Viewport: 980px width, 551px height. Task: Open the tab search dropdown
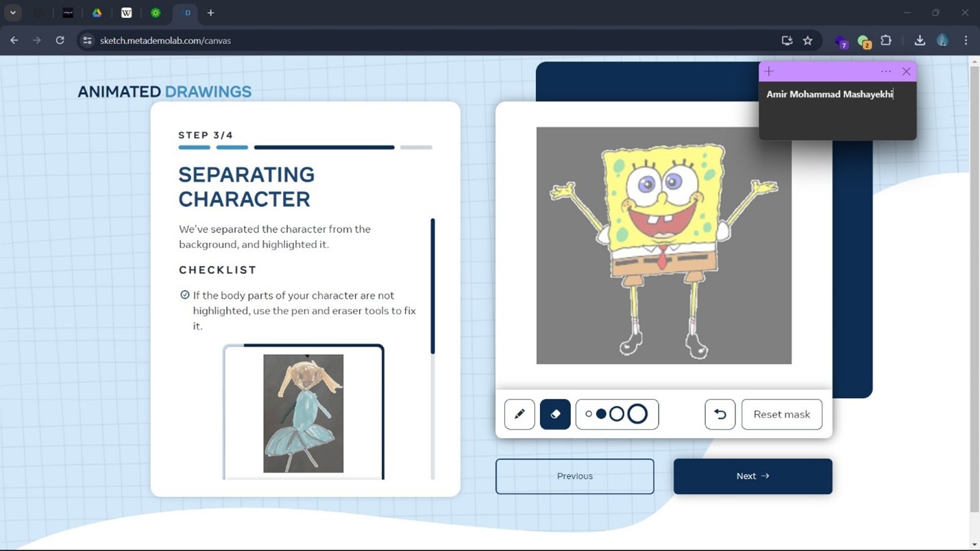[x=13, y=12]
